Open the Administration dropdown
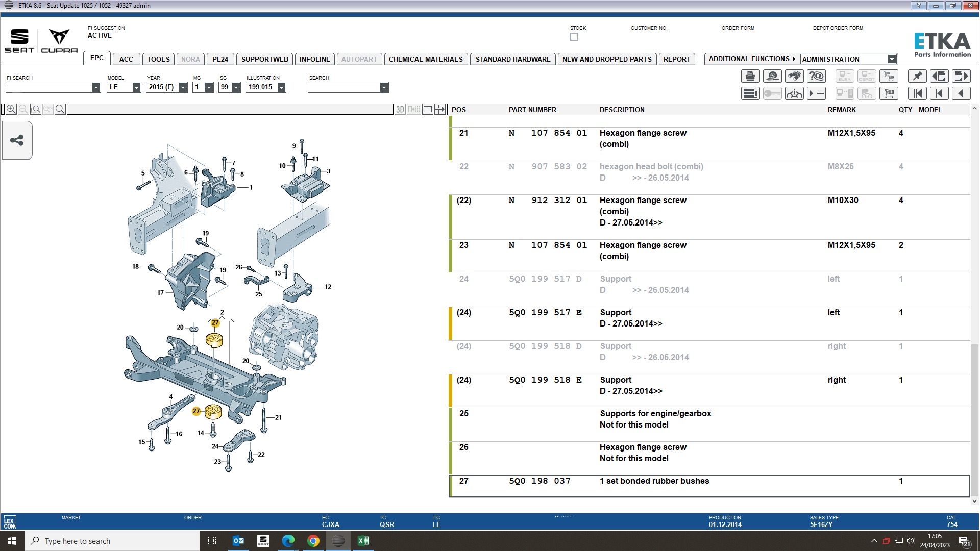This screenshot has width=980, height=551. point(891,59)
